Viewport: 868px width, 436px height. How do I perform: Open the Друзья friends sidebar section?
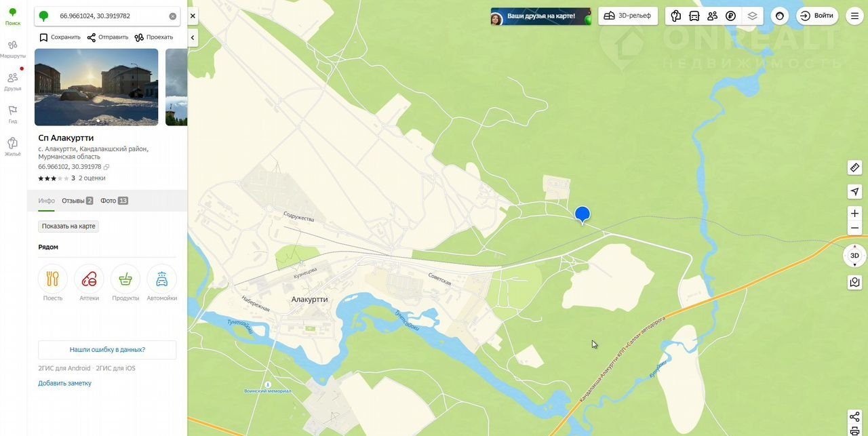click(13, 81)
